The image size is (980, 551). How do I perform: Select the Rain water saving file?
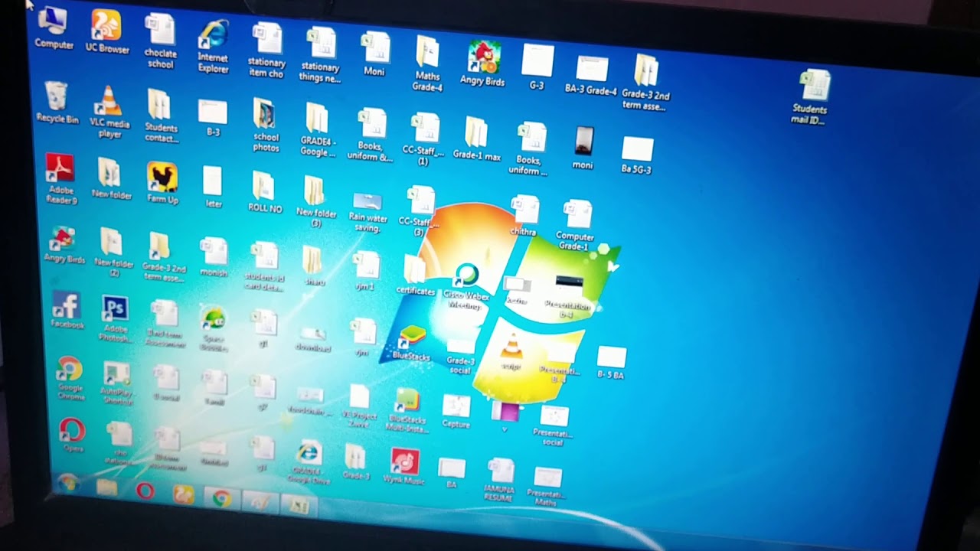367,212
